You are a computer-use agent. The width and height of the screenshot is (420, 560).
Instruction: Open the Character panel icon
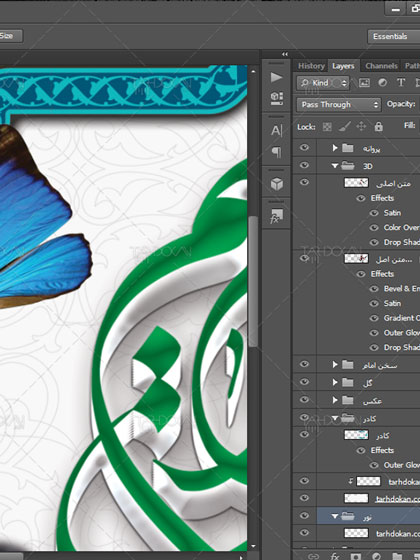click(x=276, y=130)
